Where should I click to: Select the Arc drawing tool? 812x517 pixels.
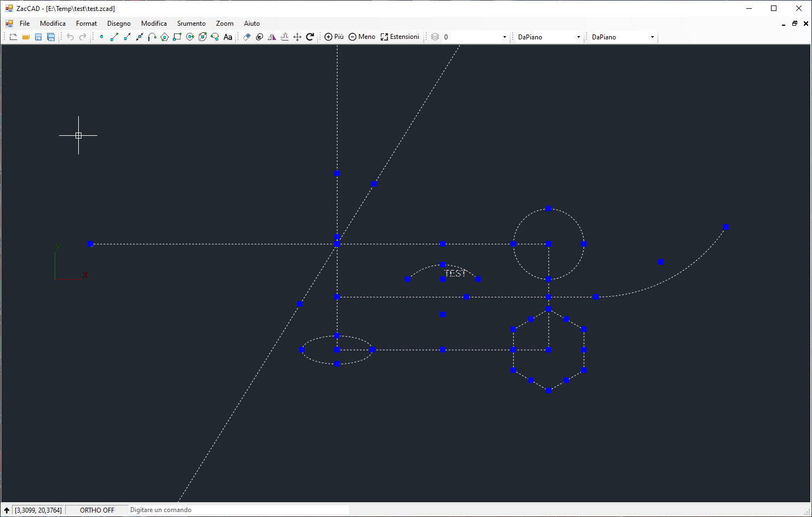[x=152, y=37]
